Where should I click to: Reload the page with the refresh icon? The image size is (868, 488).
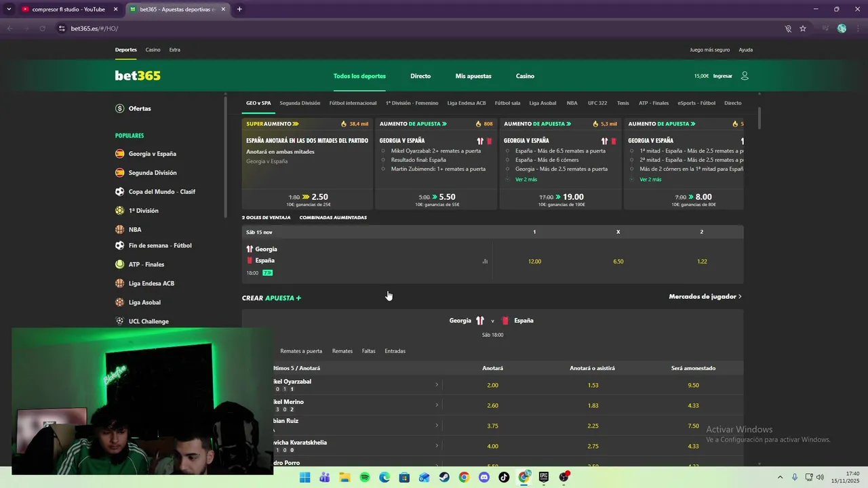click(x=43, y=28)
